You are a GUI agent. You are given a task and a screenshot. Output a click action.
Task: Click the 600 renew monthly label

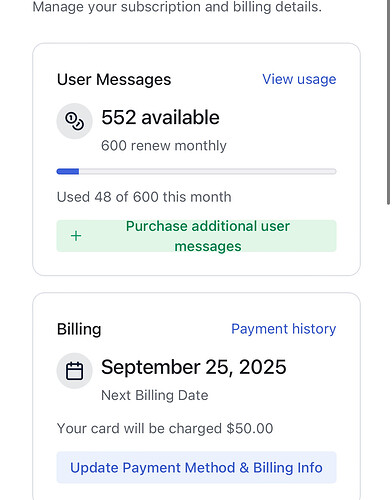tap(164, 146)
